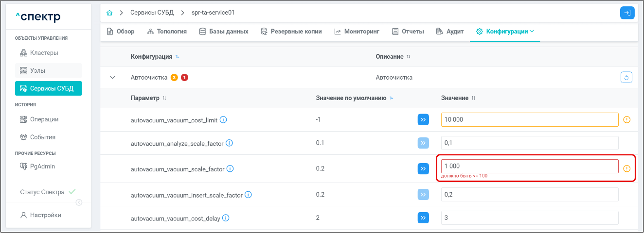Open info icon for autovacuum_vacuum_insert_scale_factor
The width and height of the screenshot is (644, 233).
tap(248, 195)
